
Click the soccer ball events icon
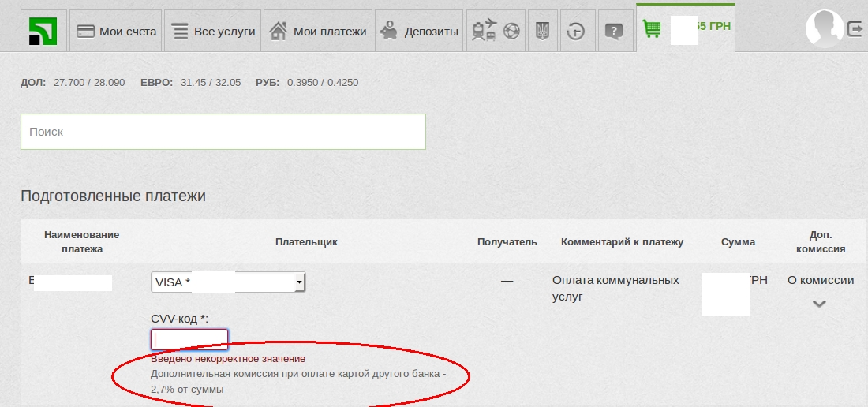(x=511, y=32)
